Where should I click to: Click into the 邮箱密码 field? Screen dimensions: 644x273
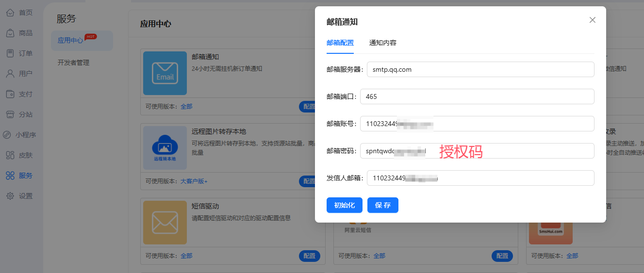pos(477,151)
